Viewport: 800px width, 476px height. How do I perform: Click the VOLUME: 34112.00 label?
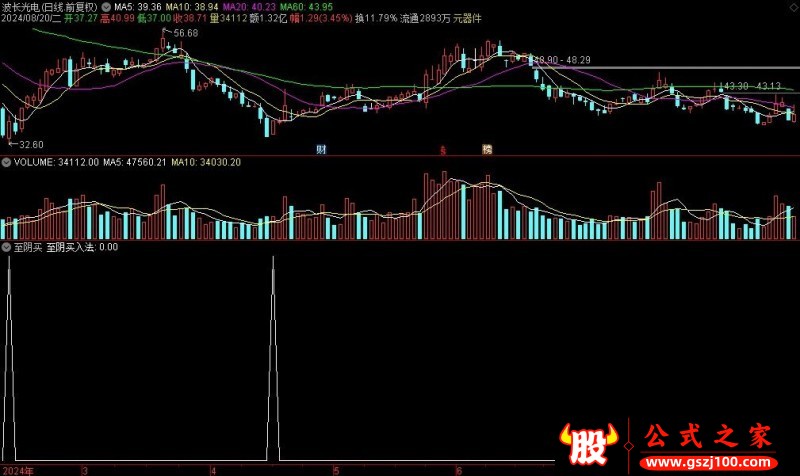tap(56, 162)
